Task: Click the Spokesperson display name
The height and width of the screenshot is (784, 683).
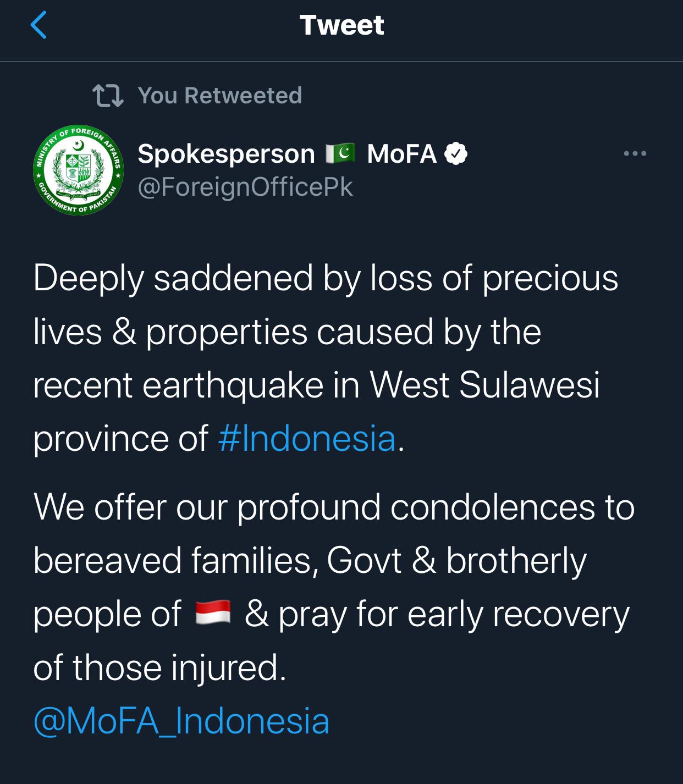Action: pos(226,153)
